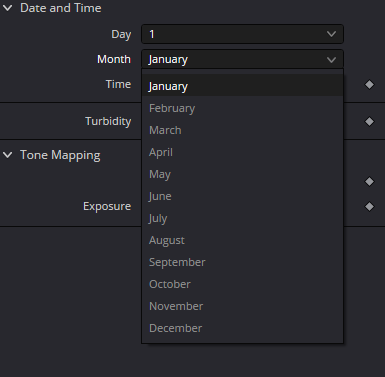Close the Month dropdown via its arrow
385x377 pixels.
[331, 60]
